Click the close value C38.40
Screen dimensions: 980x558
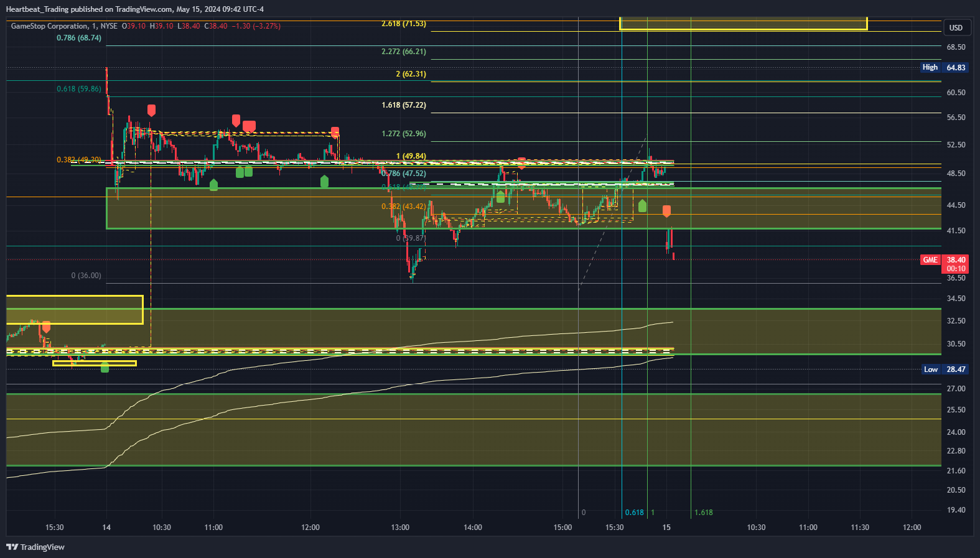[x=216, y=26]
